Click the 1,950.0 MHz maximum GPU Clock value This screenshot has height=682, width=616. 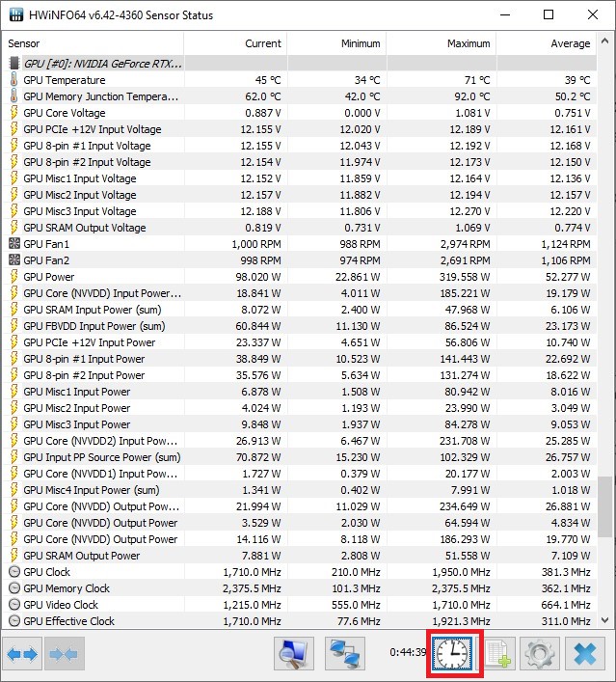click(x=461, y=572)
